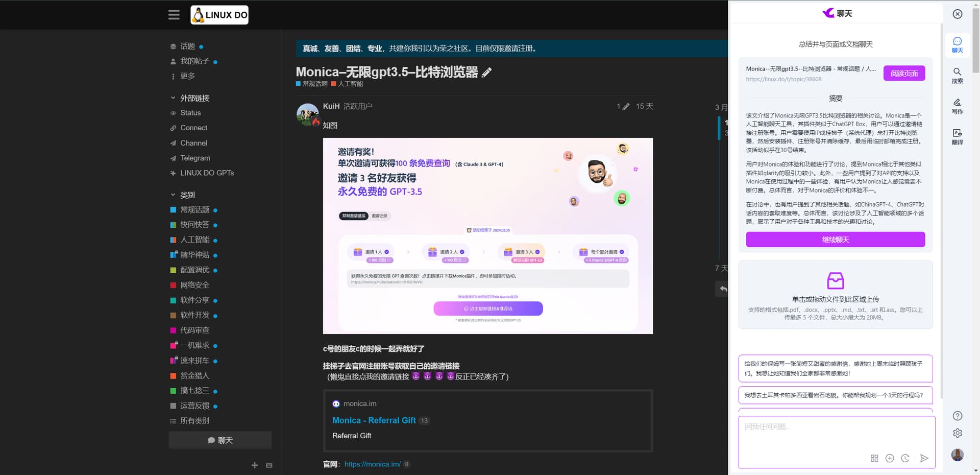The image size is (980, 475).
Task: Open 运营反馈 category
Action: pyautogui.click(x=194, y=406)
